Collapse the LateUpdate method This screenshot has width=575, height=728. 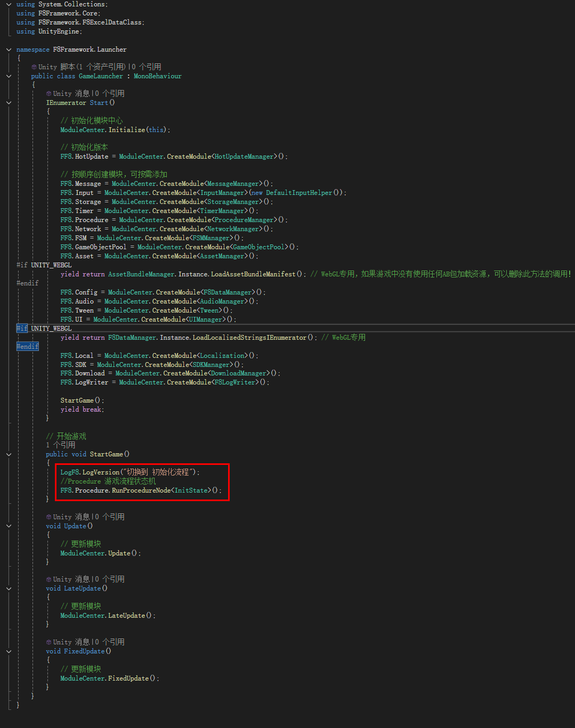9,588
